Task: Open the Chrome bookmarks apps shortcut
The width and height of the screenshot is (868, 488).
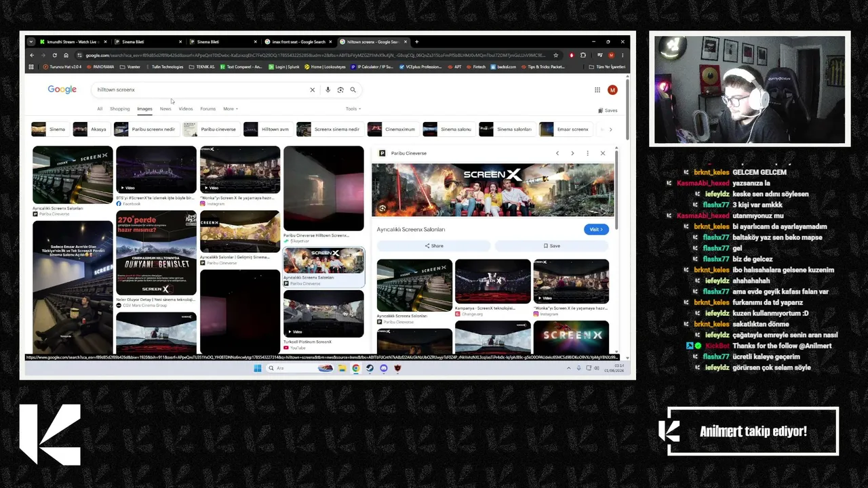Action: [31, 67]
